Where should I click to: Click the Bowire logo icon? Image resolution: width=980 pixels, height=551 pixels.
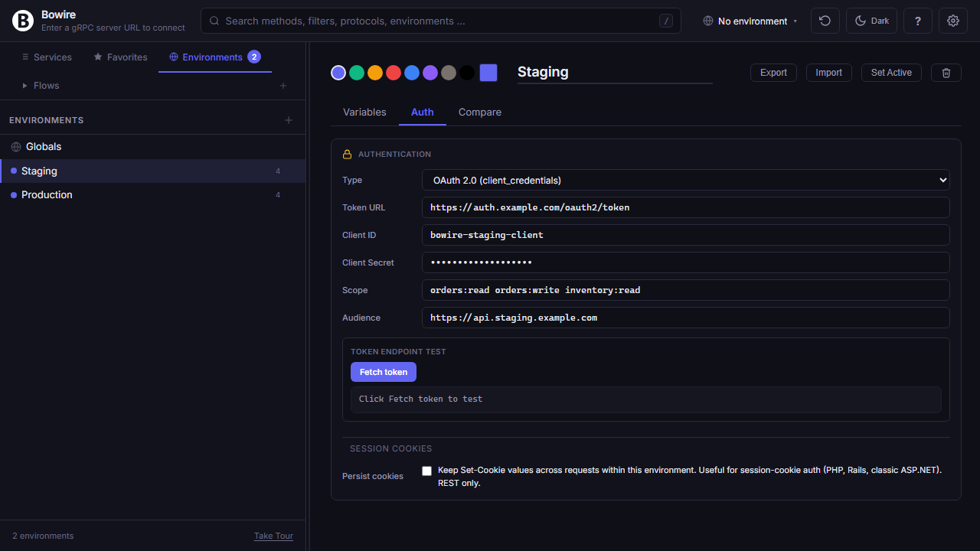click(x=23, y=21)
